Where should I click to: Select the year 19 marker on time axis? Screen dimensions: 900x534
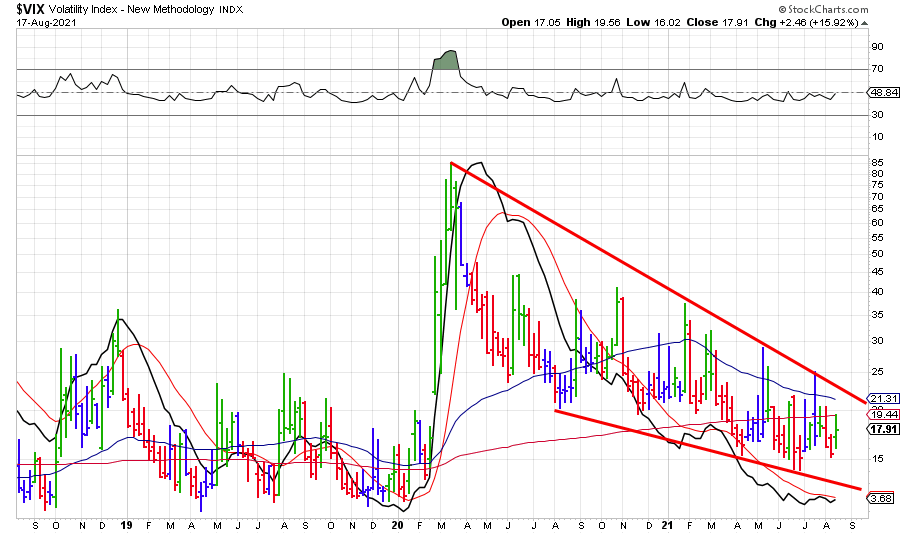[126, 525]
